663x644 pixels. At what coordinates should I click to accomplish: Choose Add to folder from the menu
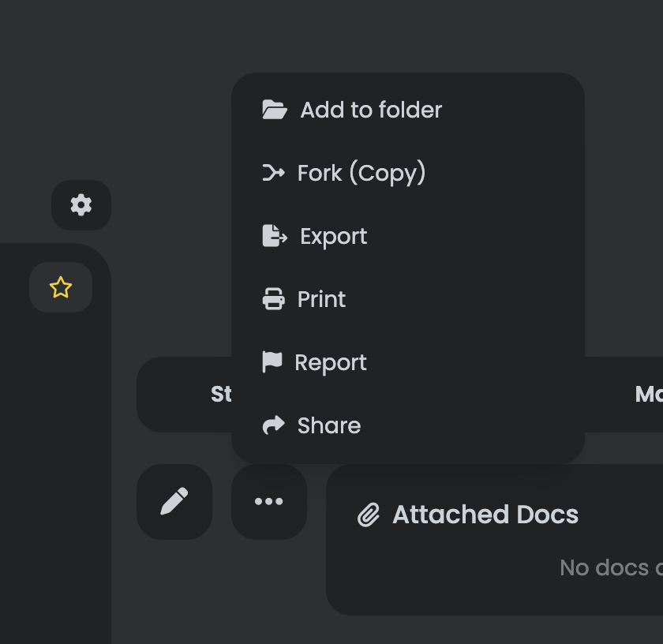(371, 110)
